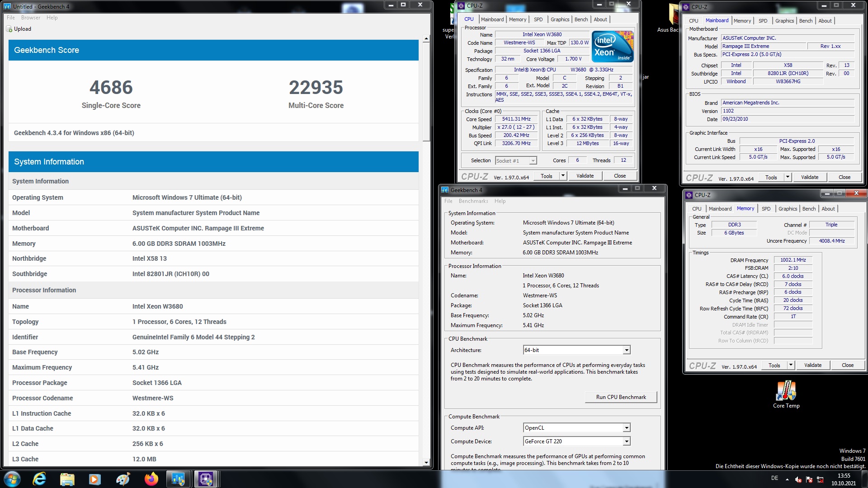868x488 pixels.
Task: Click the Show desktop button beside the clock
Action: coord(864,479)
